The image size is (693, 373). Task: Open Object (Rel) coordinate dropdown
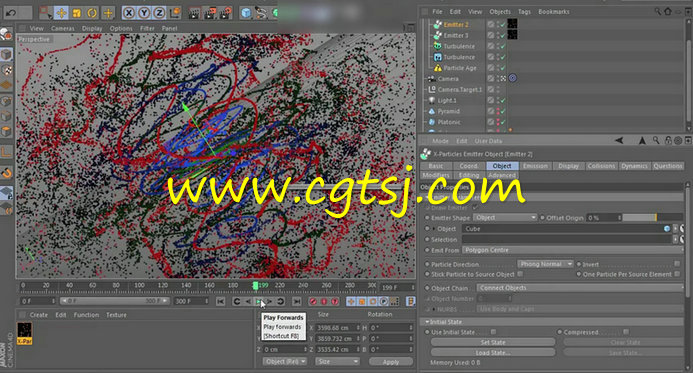[285, 362]
